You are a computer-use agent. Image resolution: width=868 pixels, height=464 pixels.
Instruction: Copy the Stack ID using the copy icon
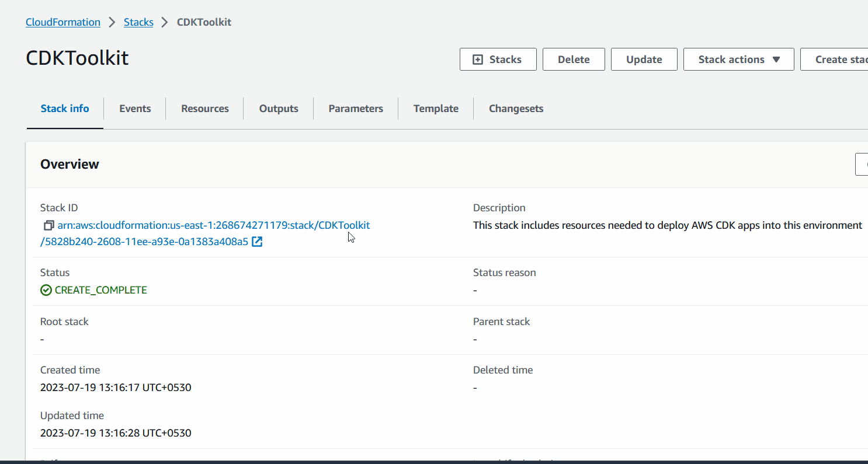click(x=47, y=225)
